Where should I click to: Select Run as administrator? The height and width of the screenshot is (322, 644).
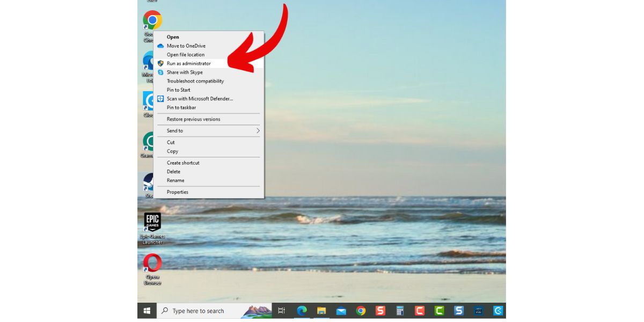pyautogui.click(x=188, y=63)
